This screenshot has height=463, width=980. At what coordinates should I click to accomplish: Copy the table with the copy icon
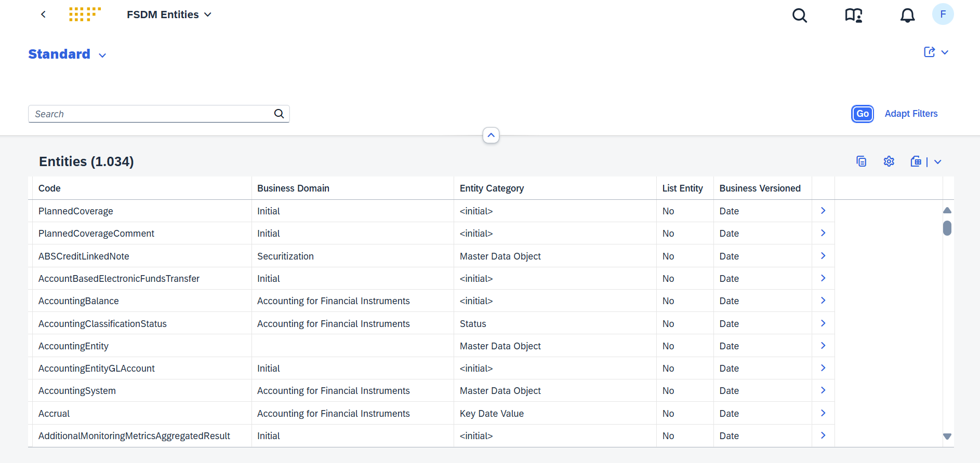tap(861, 161)
